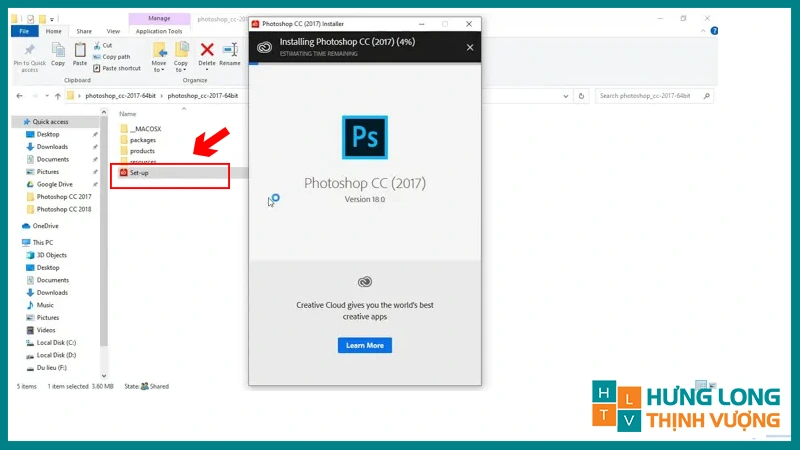Select the __MACOSX folder

[145, 129]
